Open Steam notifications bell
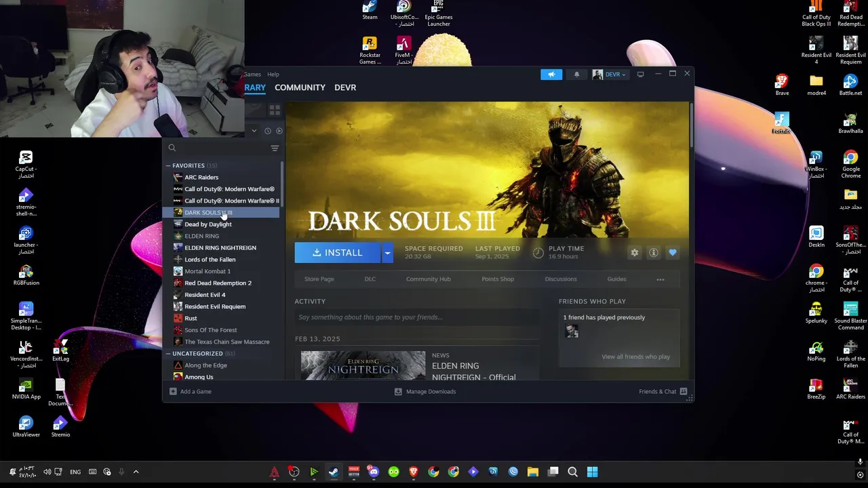 click(x=576, y=74)
